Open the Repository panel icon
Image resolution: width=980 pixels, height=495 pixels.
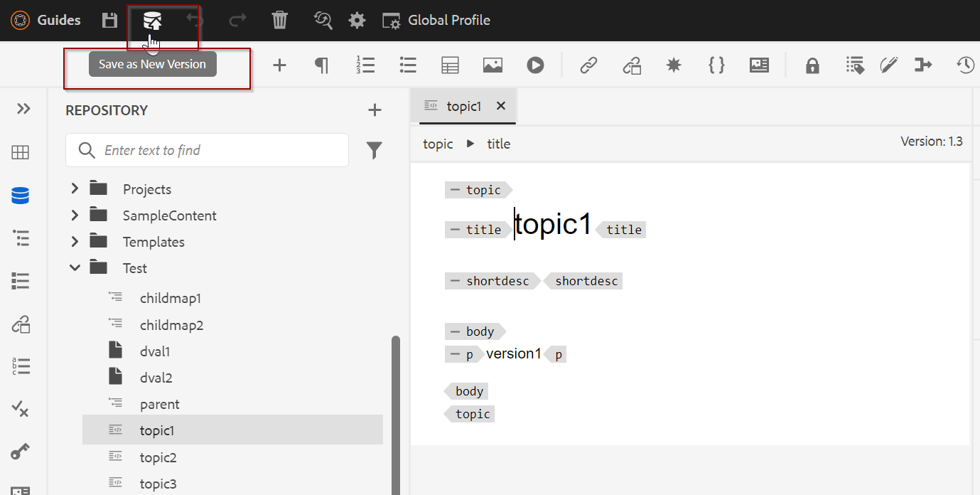tap(20, 195)
